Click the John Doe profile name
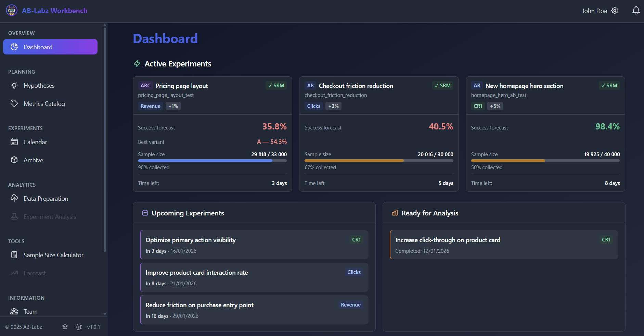 tap(595, 11)
